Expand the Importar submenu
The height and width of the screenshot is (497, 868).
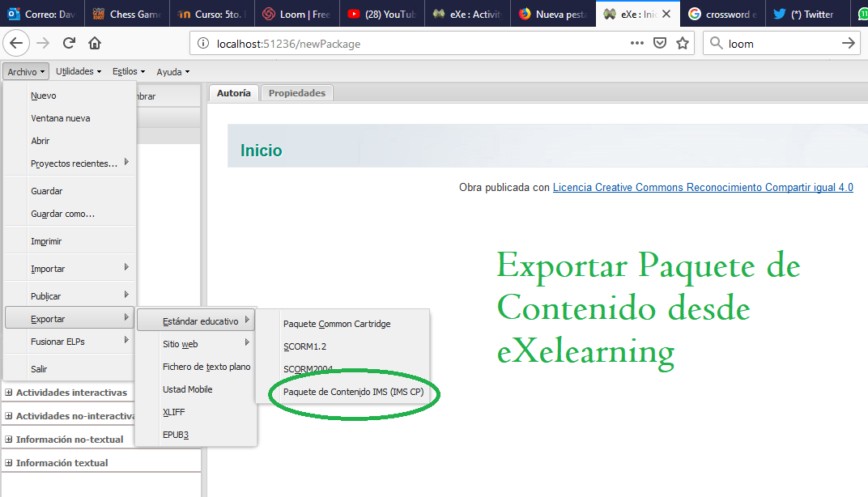pos(70,269)
